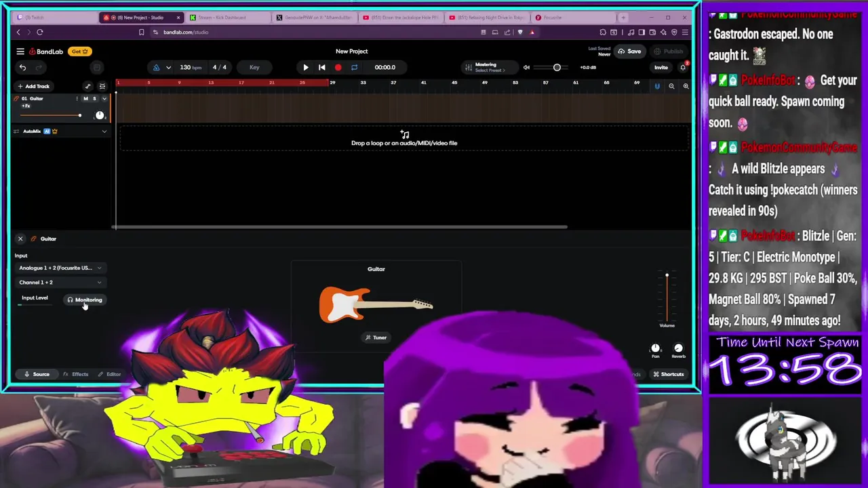Switch to the Source tab
868x488 pixels.
tap(37, 374)
